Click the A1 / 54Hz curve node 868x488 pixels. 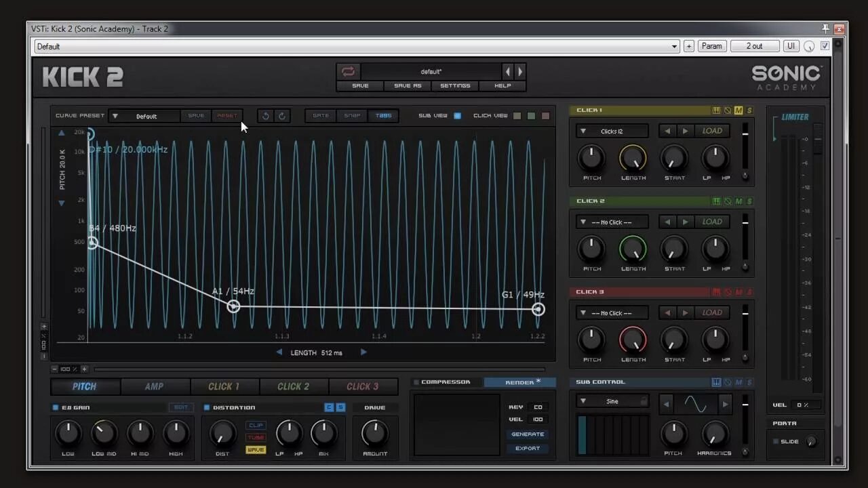point(233,306)
